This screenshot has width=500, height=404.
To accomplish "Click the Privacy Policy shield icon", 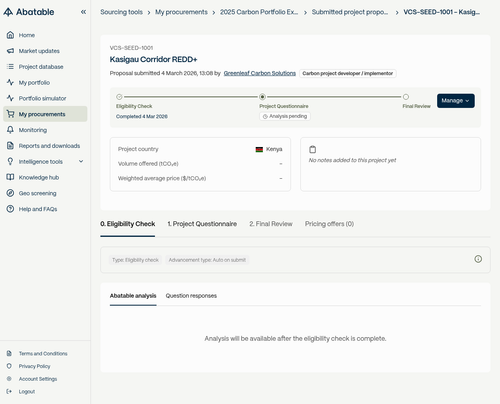I will click(9, 366).
